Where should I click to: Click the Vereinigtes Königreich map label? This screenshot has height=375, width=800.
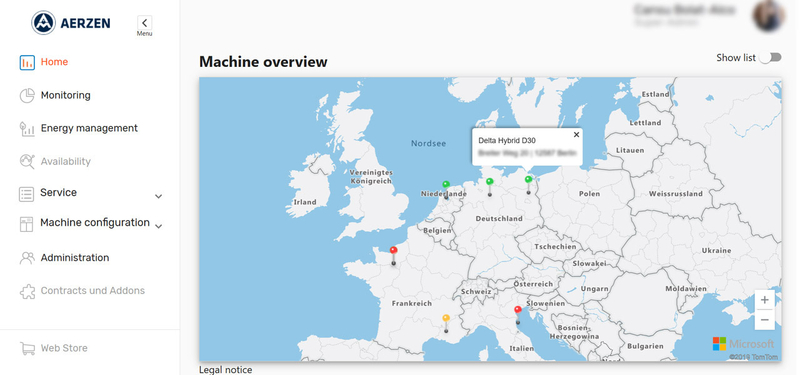point(371,177)
